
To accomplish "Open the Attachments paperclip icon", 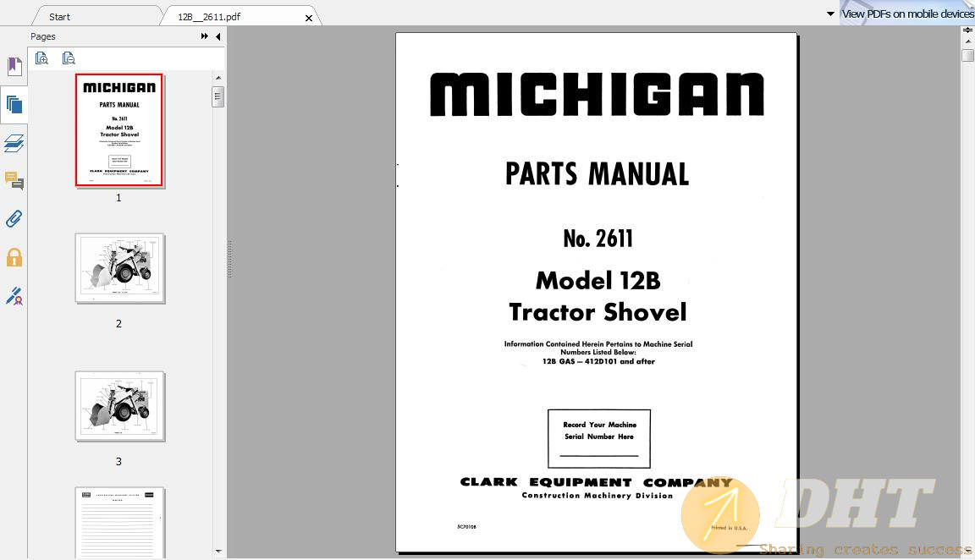I will pyautogui.click(x=14, y=219).
